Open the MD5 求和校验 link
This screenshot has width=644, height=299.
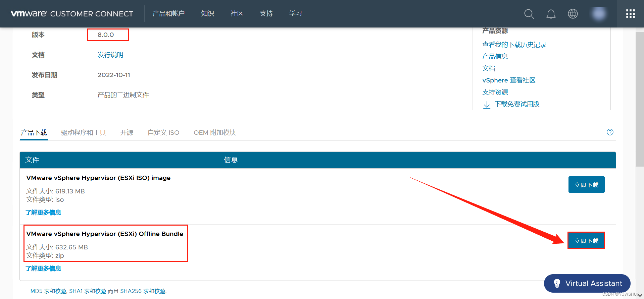[48, 291]
